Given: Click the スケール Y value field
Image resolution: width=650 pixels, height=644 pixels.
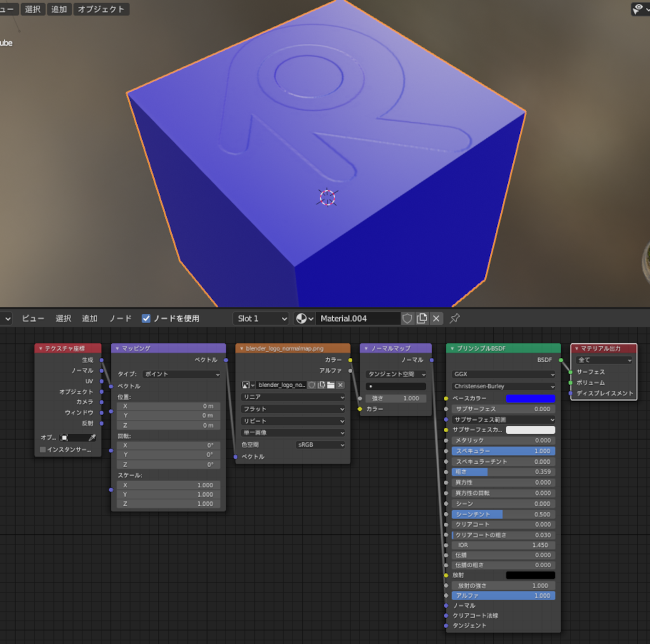Looking at the screenshot, I should click(168, 494).
